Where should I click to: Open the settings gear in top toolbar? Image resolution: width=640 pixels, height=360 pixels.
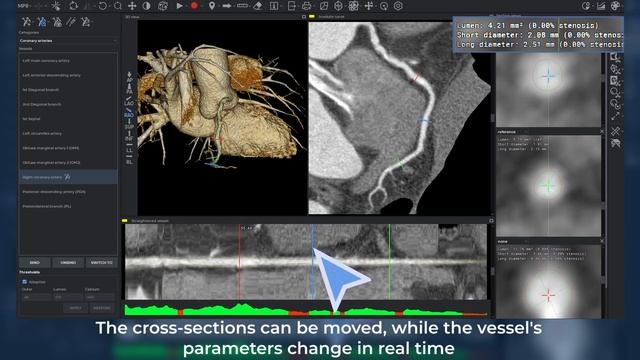tap(398, 6)
